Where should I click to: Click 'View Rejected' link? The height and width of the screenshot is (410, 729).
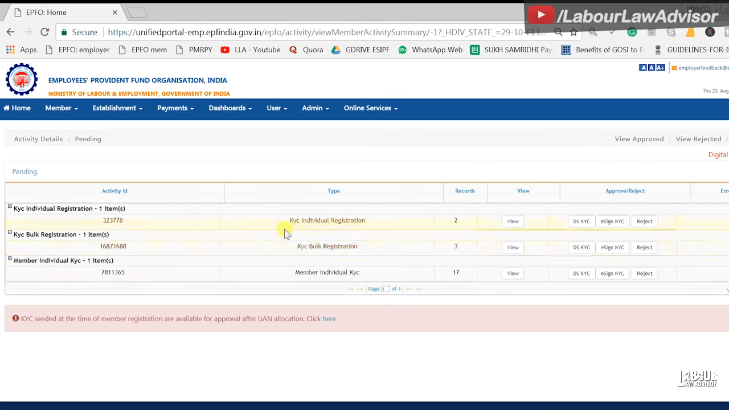[698, 139]
